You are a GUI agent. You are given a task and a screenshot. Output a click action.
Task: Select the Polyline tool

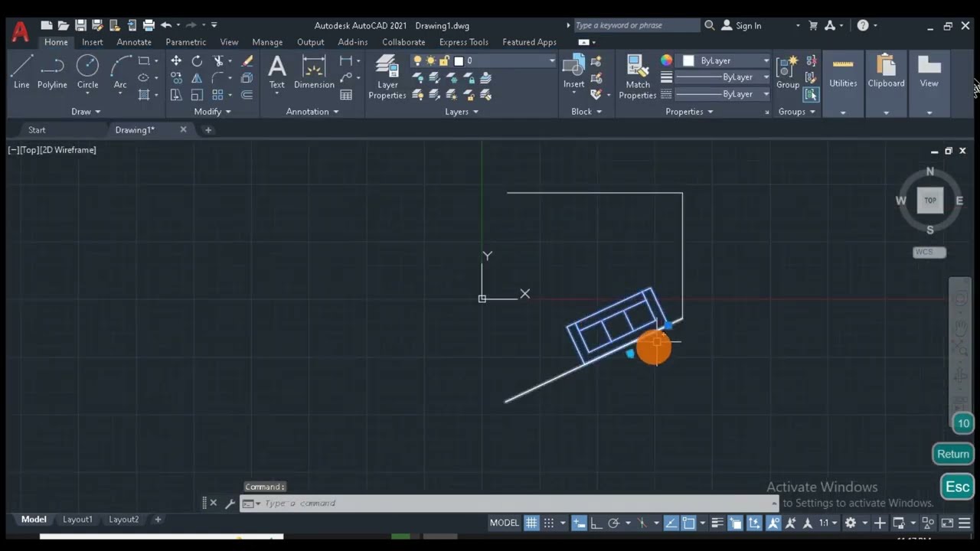[52, 73]
